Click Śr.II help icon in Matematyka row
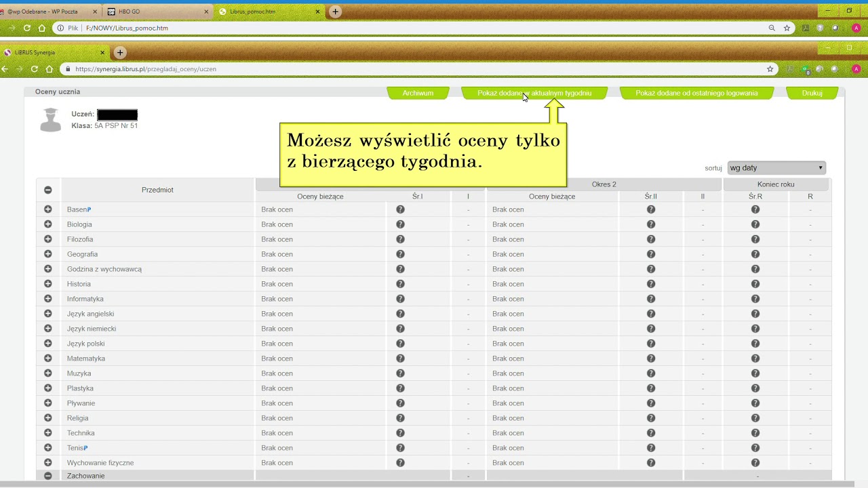The width and height of the screenshot is (868, 488). pyautogui.click(x=651, y=359)
